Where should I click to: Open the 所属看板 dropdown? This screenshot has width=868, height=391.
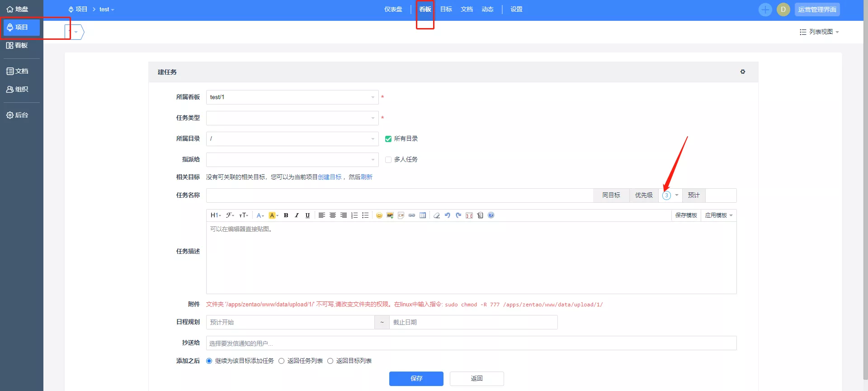[292, 97]
